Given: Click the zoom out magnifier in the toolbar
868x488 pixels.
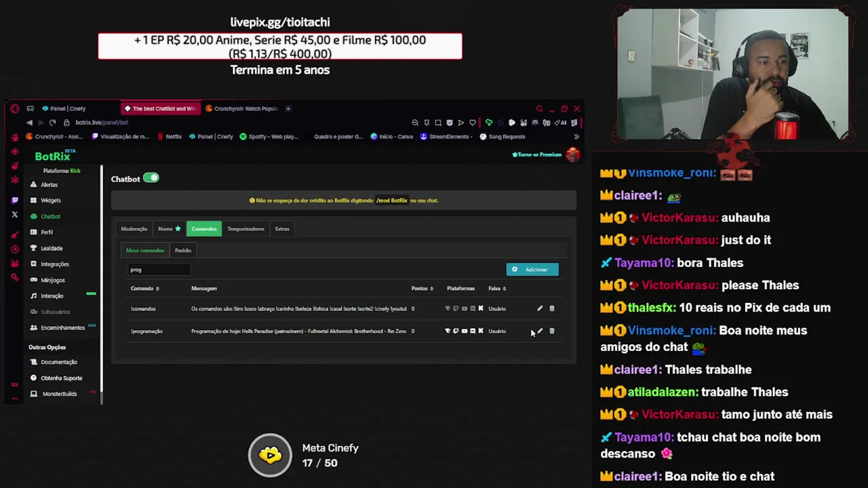Looking at the screenshot, I should 415,123.
